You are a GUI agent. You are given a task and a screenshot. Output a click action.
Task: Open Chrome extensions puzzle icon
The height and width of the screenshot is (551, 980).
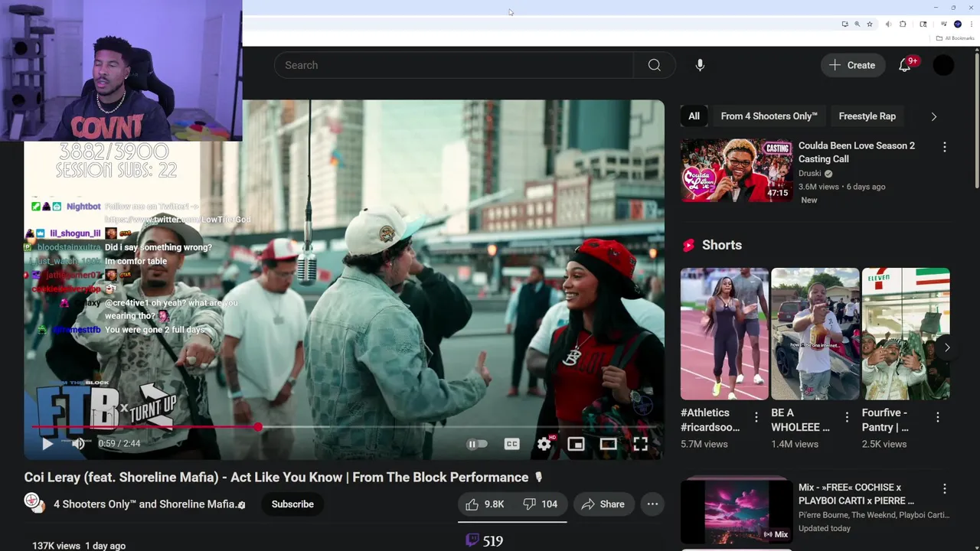coord(903,24)
